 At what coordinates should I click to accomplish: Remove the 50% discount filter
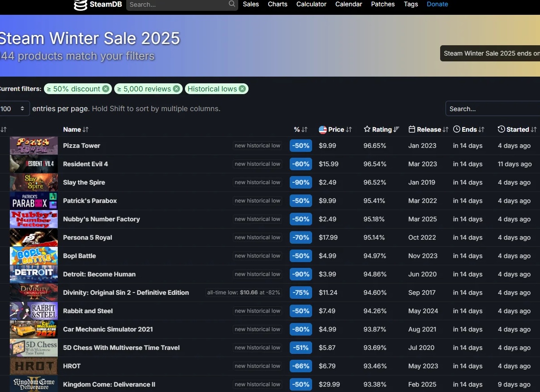point(105,89)
